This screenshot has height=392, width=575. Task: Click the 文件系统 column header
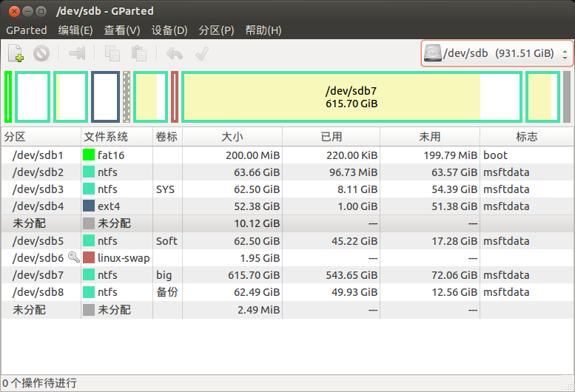click(117, 137)
